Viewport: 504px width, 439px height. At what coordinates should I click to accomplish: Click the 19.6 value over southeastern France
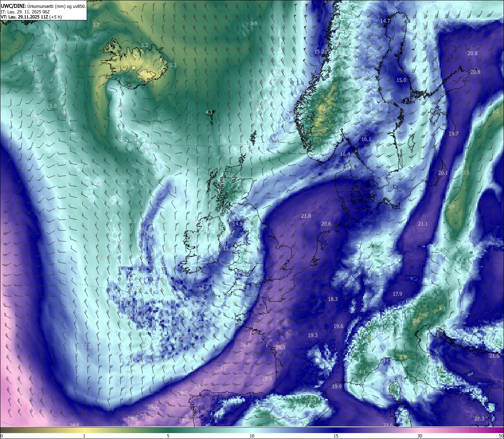pos(338,326)
